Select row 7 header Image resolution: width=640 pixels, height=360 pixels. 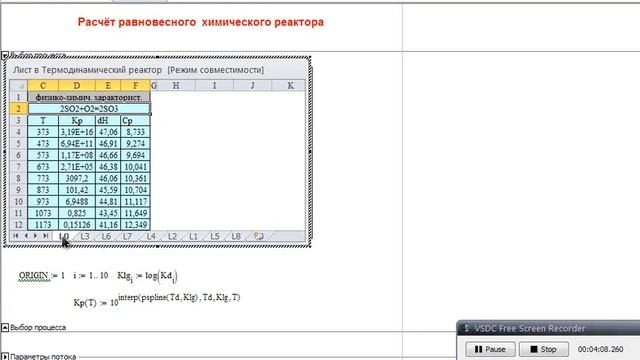[18, 167]
